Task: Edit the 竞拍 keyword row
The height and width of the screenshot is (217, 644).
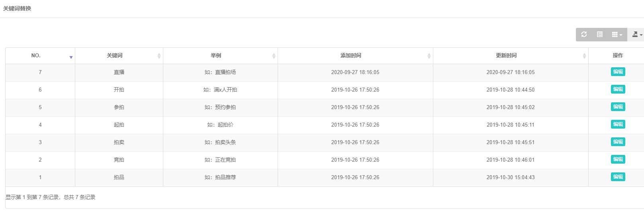Action: tap(618, 159)
